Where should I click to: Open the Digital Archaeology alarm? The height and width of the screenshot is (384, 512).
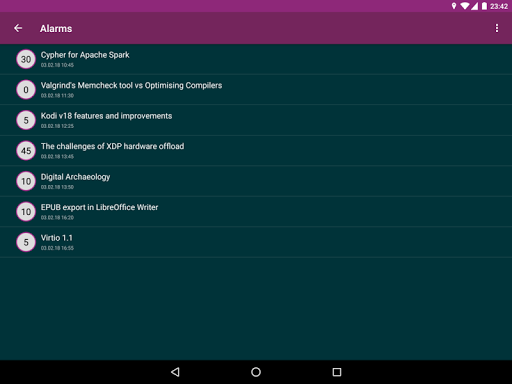coord(256,181)
